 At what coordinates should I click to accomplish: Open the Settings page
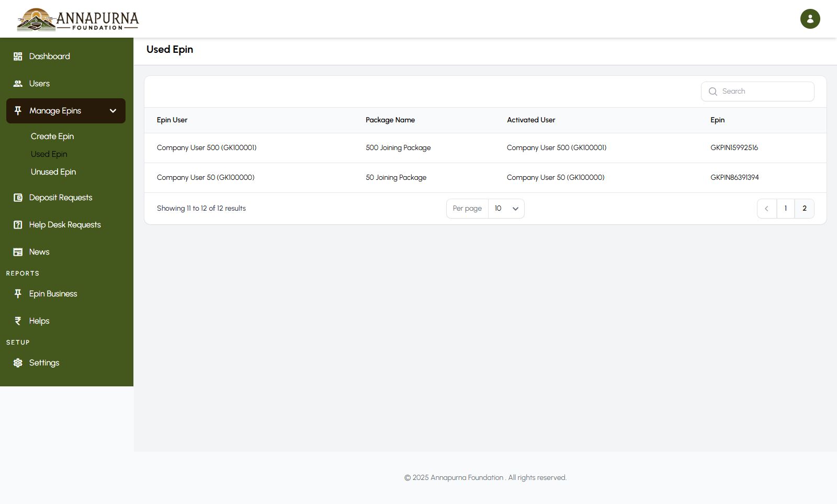[66, 363]
